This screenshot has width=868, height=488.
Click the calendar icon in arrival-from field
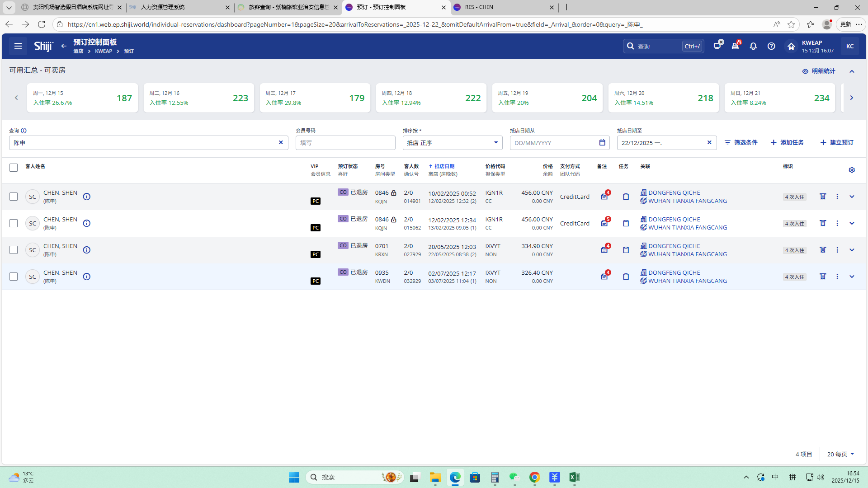point(602,142)
